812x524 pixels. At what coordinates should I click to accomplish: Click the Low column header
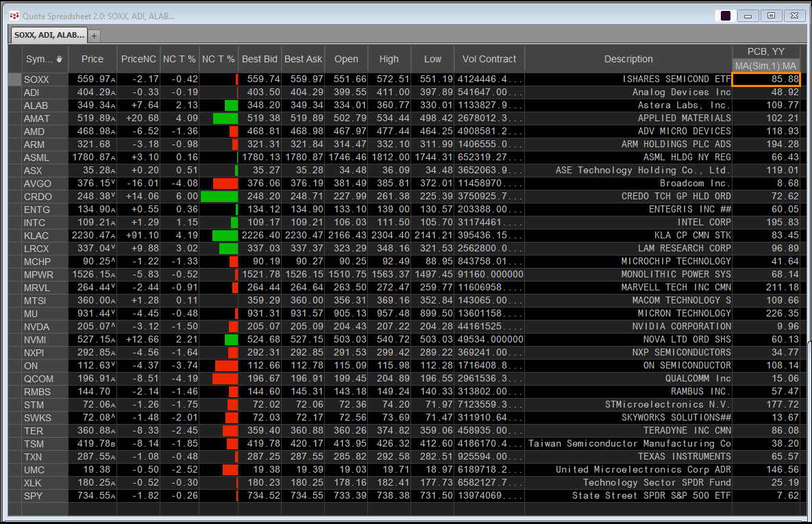tap(432, 59)
